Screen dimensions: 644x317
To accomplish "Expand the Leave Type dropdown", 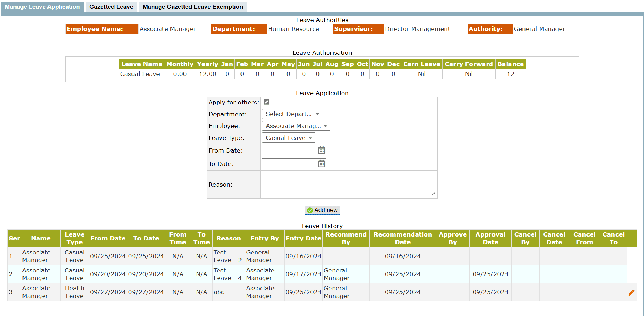I will click(x=288, y=138).
